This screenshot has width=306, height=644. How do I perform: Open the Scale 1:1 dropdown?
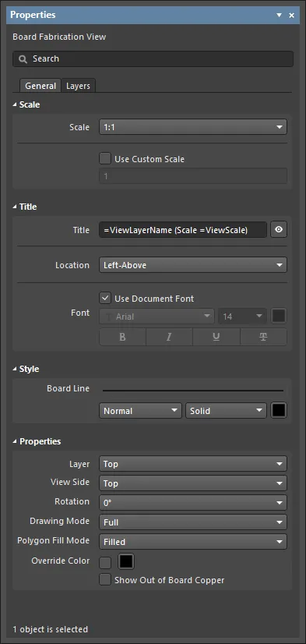pos(193,127)
